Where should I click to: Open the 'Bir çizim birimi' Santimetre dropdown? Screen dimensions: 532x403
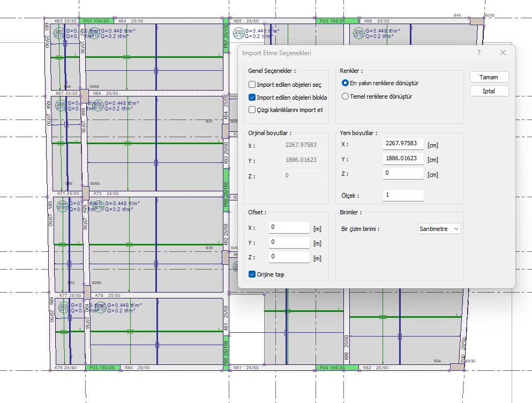439,229
